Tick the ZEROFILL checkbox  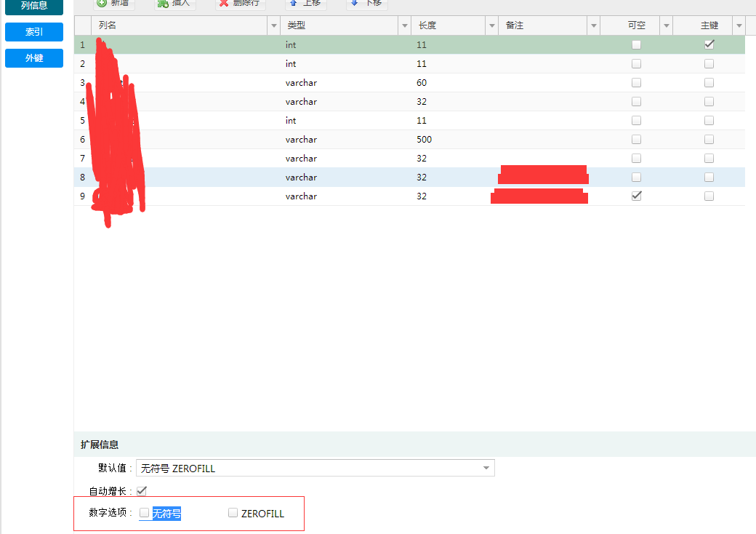[233, 513]
